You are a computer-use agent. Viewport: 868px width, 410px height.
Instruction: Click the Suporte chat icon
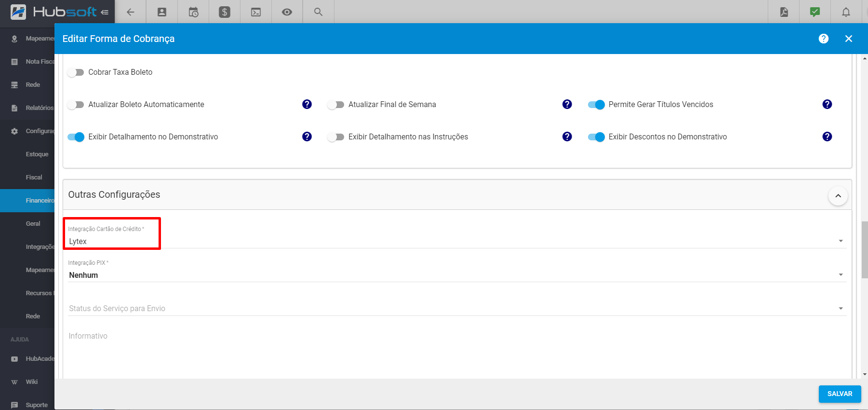(x=14, y=405)
